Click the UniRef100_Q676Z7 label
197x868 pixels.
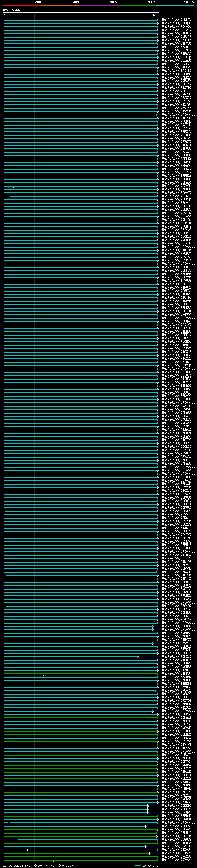(x=176, y=142)
